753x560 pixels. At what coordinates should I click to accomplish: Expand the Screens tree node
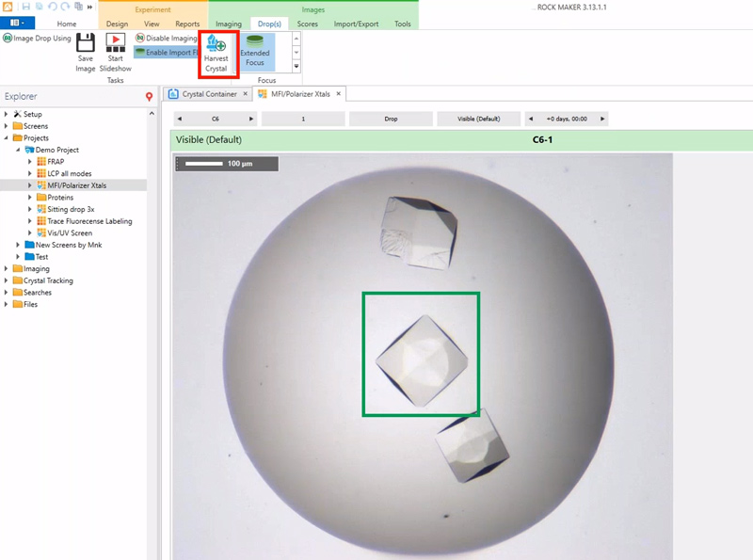(x=7, y=126)
